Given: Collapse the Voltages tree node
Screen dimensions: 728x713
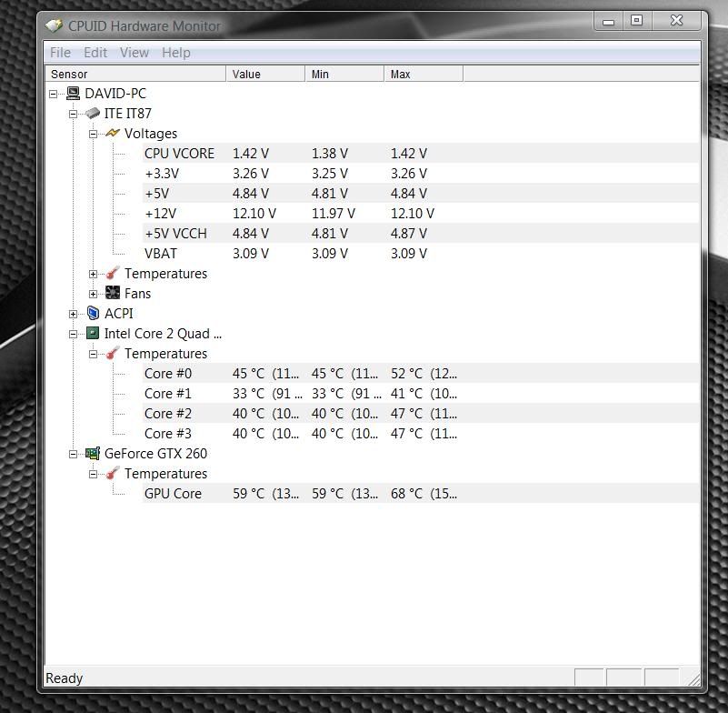Looking at the screenshot, I should pyautogui.click(x=94, y=134).
